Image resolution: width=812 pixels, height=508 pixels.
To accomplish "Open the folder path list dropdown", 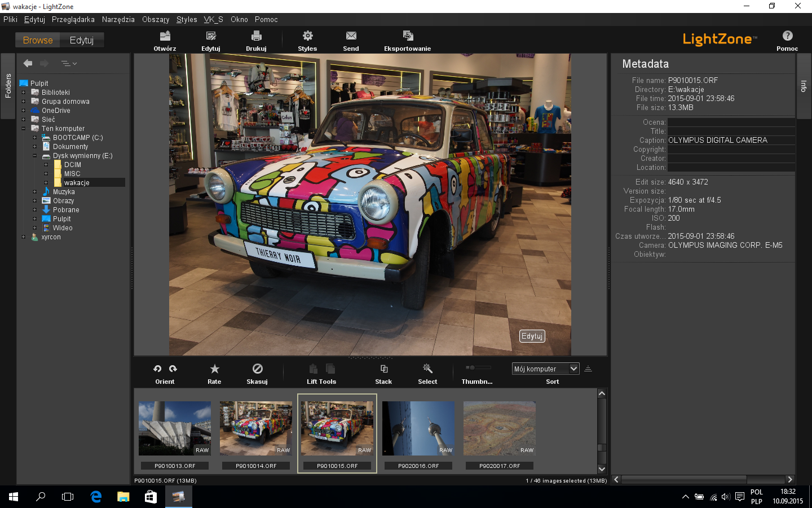I will (69, 64).
